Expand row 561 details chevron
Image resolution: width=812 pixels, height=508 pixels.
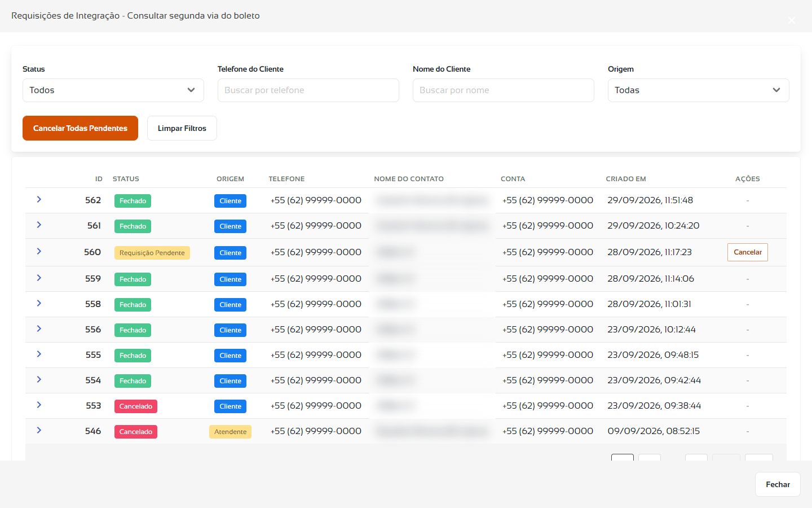pyautogui.click(x=39, y=225)
